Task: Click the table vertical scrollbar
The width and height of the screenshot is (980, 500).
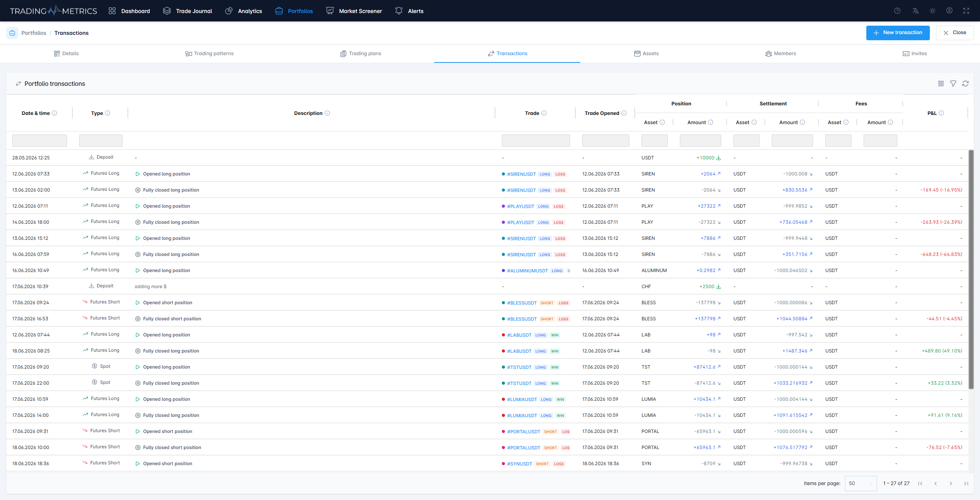Action: pyautogui.click(x=971, y=270)
